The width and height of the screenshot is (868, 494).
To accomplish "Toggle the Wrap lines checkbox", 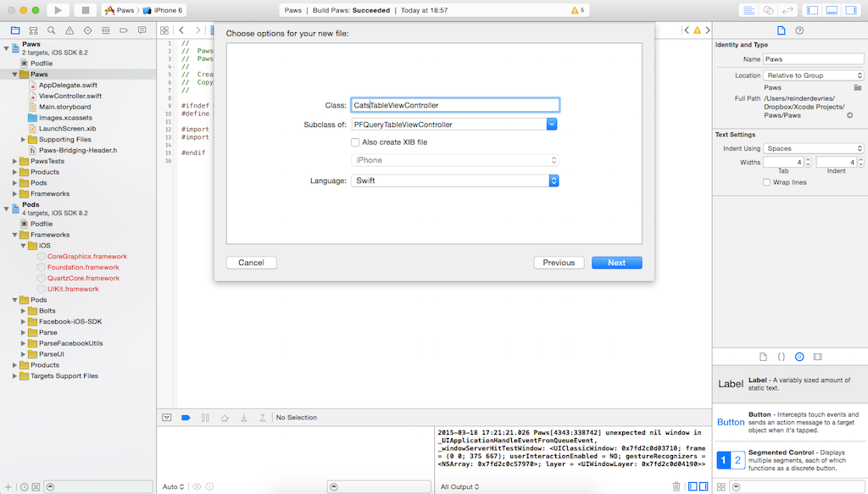I will click(x=767, y=182).
